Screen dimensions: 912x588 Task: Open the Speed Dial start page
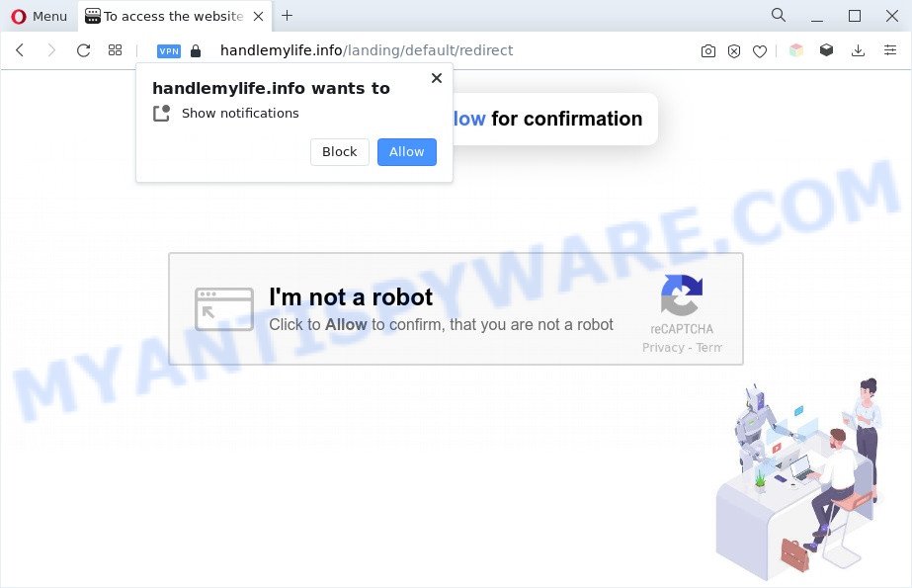116,50
